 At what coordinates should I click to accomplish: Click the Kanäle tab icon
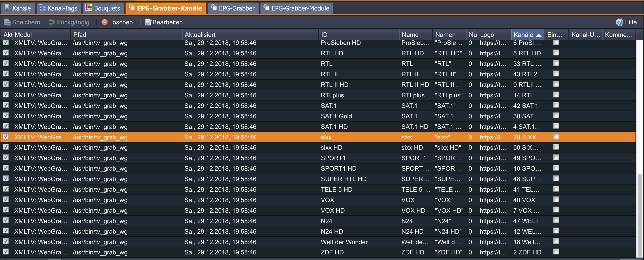click(x=7, y=8)
